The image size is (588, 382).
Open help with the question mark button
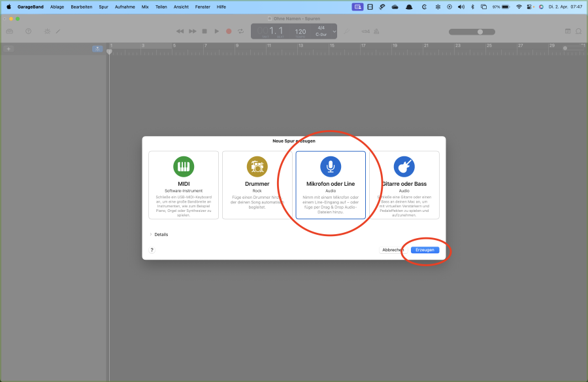pos(152,250)
